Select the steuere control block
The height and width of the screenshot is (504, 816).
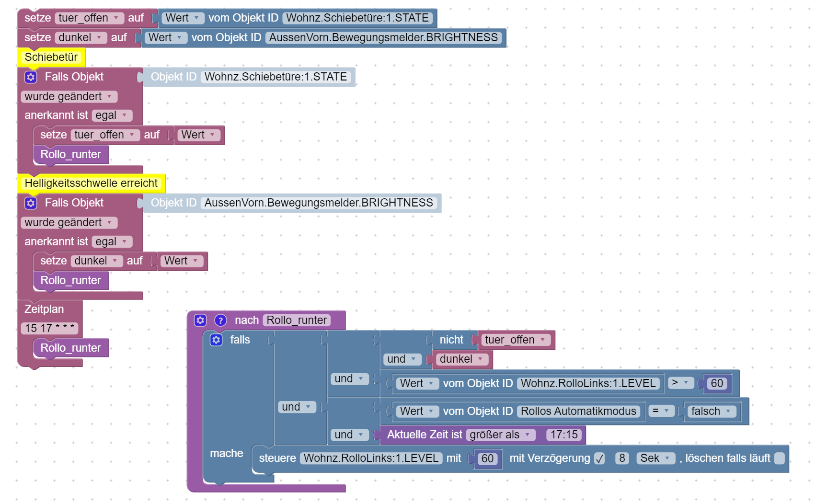tap(277, 458)
